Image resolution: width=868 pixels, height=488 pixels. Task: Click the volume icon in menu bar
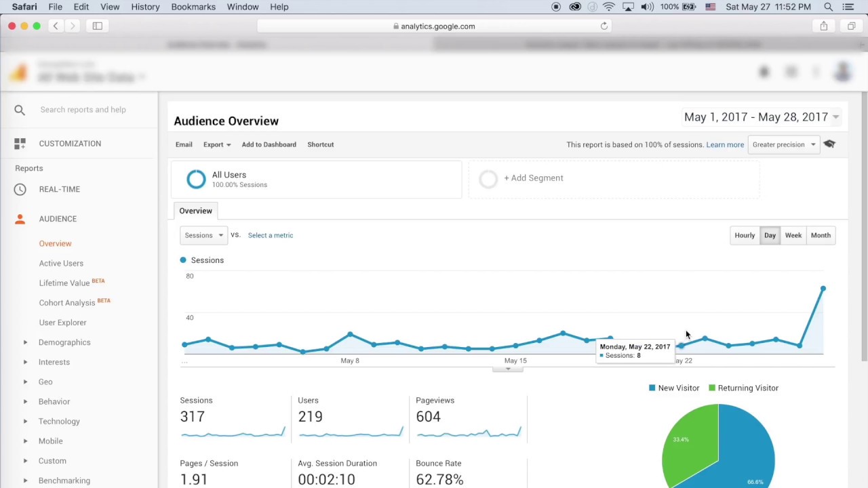pos(647,7)
